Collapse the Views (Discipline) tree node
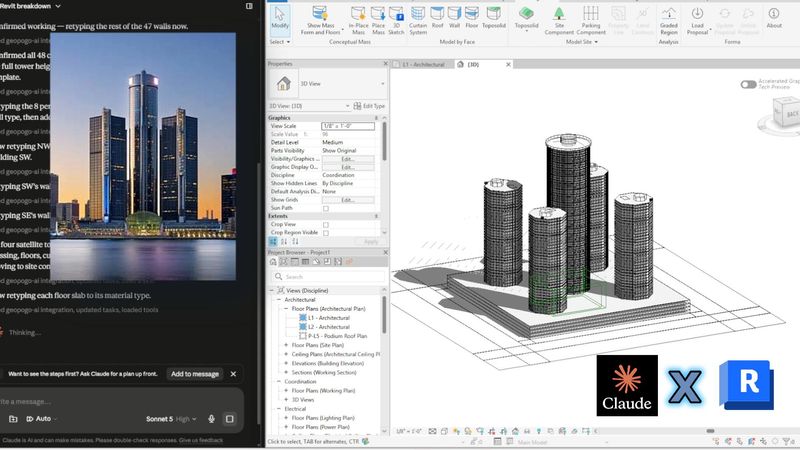The image size is (800, 450). point(271,290)
